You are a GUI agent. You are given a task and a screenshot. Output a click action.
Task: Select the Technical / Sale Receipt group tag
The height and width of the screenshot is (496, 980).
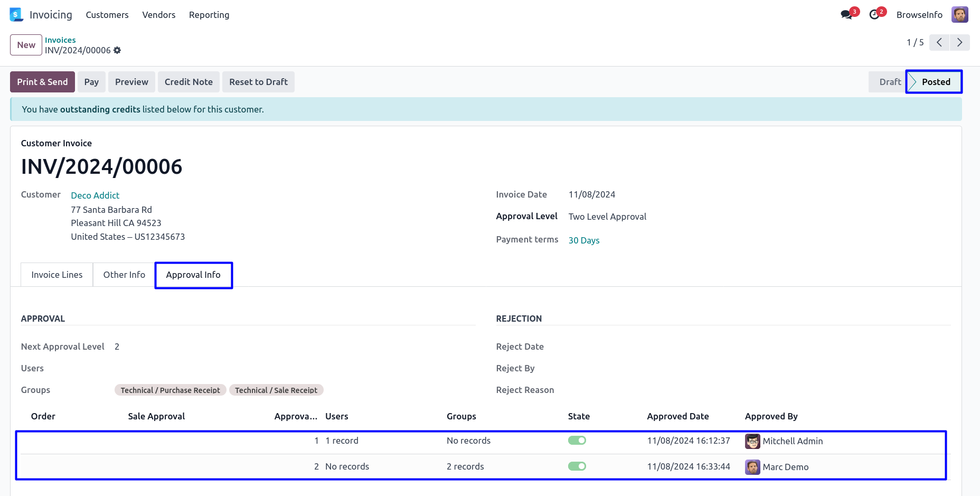pos(276,390)
